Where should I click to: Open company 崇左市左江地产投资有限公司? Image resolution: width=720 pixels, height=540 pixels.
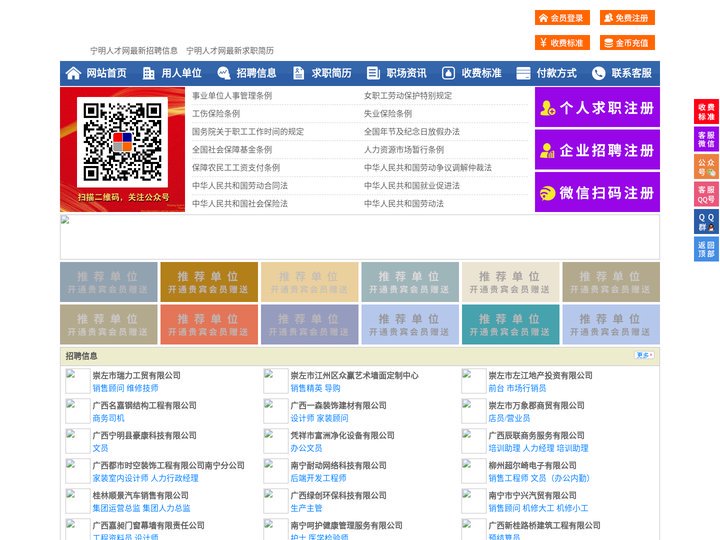tap(540, 375)
